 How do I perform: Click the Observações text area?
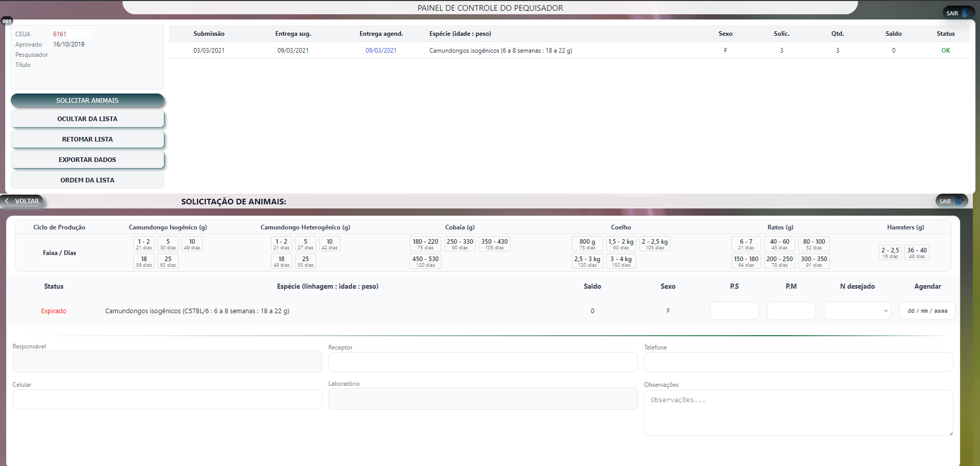[x=798, y=413]
